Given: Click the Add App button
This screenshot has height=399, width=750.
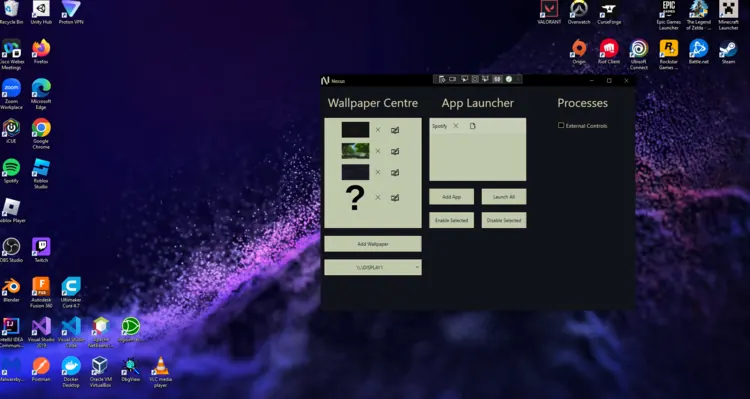Looking at the screenshot, I should coord(452,197).
